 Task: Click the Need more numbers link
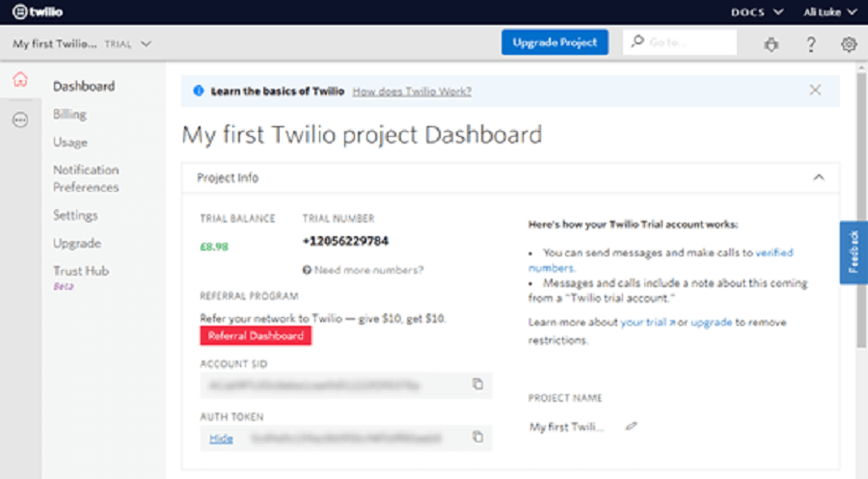click(368, 270)
